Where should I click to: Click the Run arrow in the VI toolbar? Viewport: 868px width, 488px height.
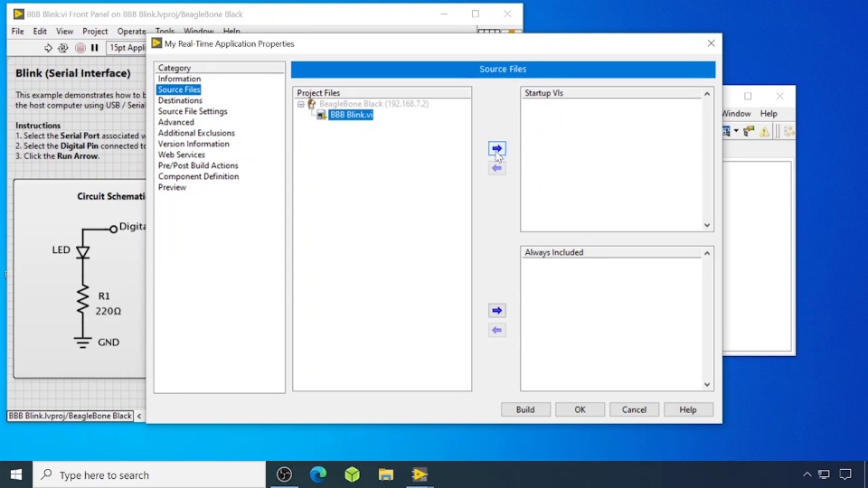[x=48, y=48]
